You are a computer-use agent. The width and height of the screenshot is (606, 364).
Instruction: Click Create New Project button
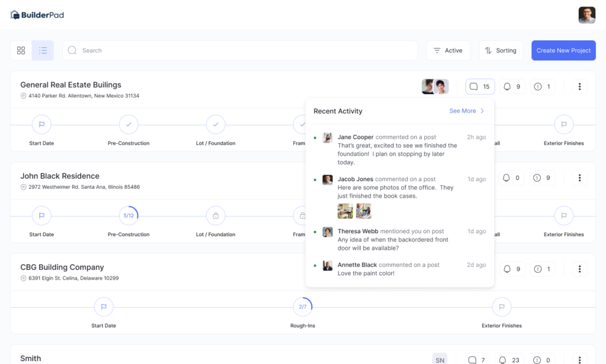tap(563, 50)
